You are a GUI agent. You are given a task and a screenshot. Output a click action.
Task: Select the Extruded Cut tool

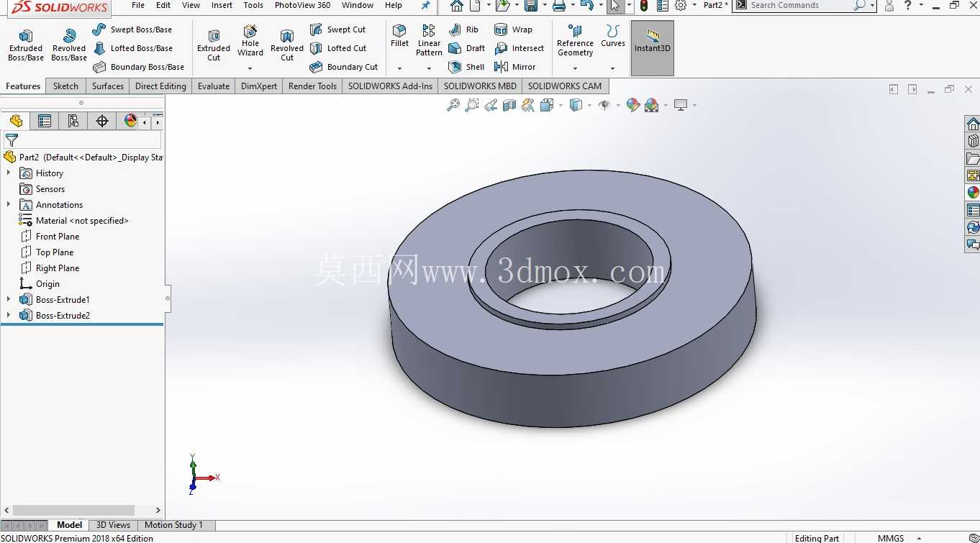point(214,45)
